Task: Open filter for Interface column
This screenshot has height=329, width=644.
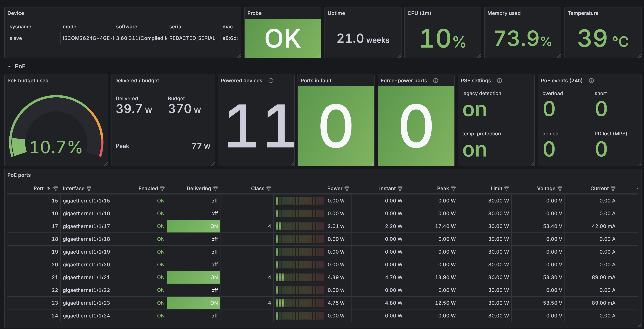Action: coord(89,188)
